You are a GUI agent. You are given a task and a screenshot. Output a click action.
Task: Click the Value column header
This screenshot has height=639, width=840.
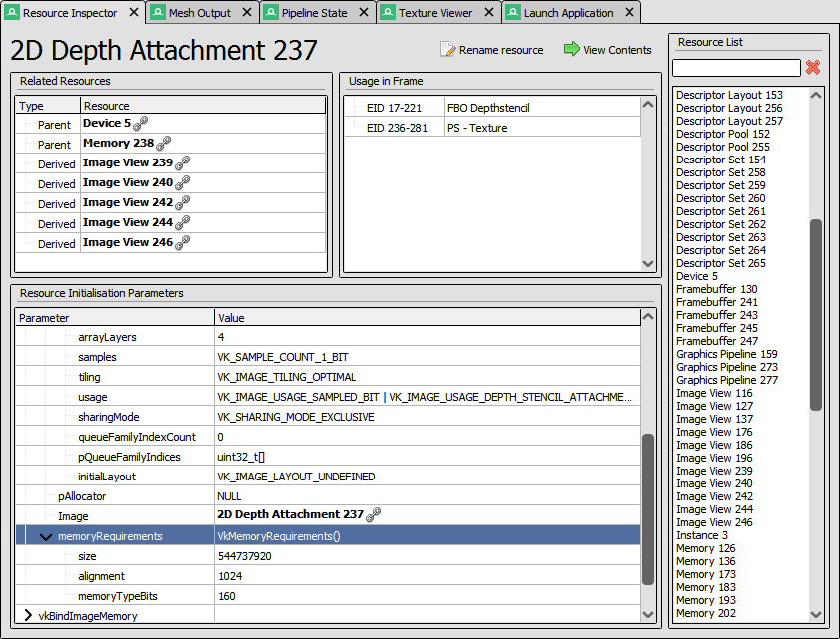tap(428, 318)
